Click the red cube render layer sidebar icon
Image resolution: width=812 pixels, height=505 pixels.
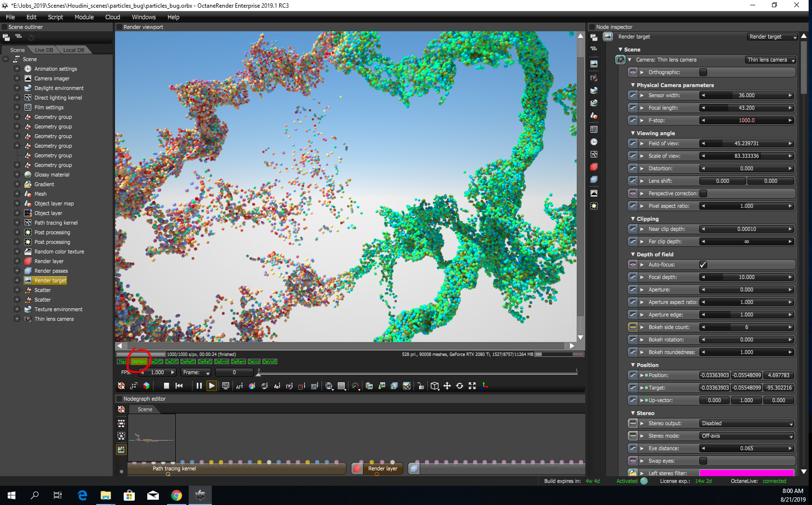pos(594,167)
